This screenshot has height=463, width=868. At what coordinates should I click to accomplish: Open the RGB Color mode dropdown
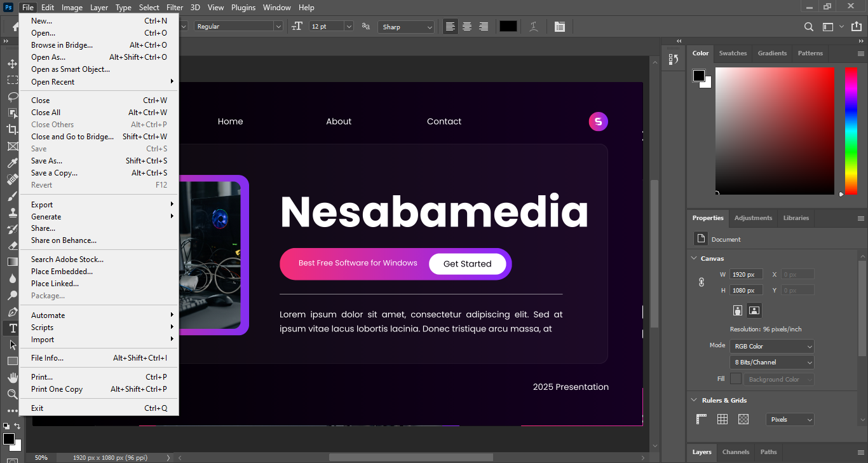click(771, 347)
